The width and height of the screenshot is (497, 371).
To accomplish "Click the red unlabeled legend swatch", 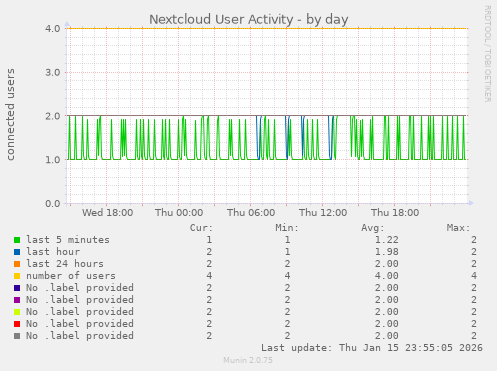I will pyautogui.click(x=17, y=324).
